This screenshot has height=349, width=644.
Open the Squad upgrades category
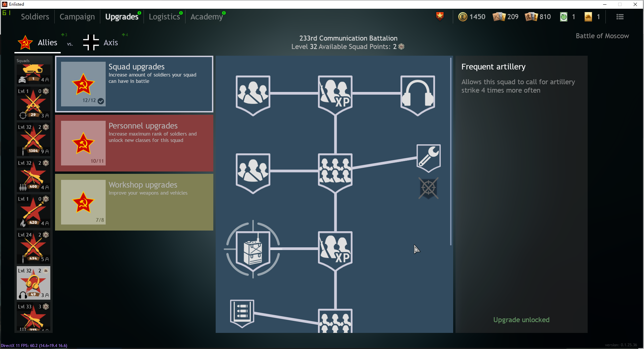coord(134,84)
